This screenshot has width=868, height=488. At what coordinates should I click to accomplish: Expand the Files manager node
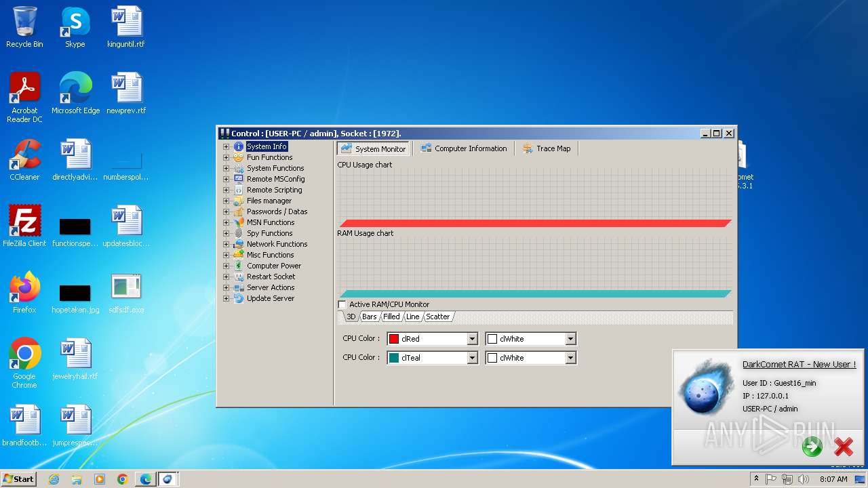tap(226, 201)
